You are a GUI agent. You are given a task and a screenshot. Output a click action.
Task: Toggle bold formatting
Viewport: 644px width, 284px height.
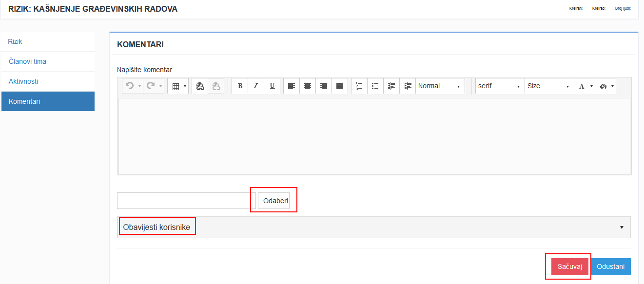pos(240,86)
